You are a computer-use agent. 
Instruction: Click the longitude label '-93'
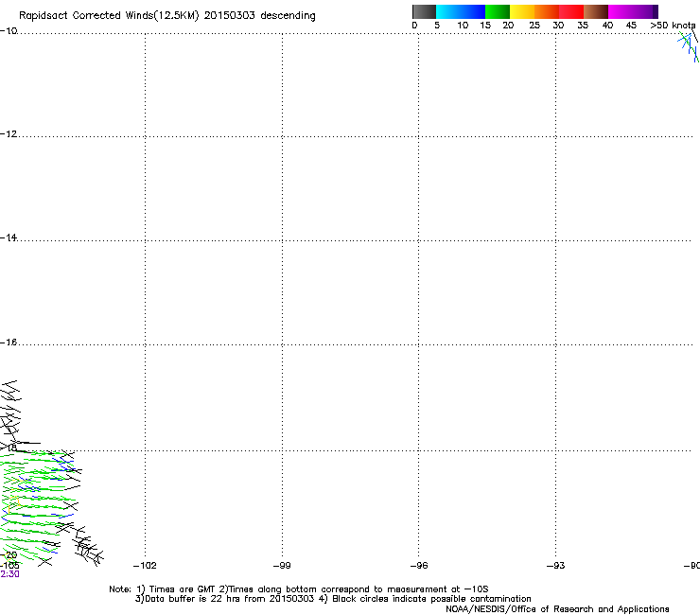(556, 566)
